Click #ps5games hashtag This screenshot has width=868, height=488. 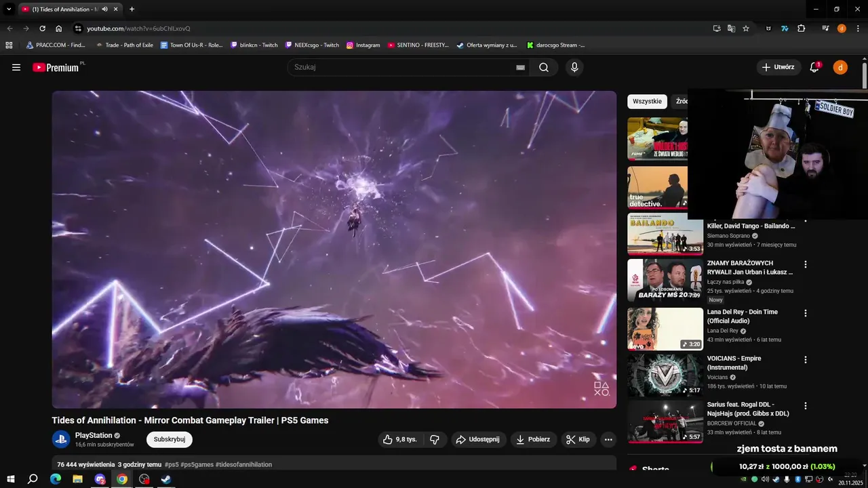tap(197, 464)
